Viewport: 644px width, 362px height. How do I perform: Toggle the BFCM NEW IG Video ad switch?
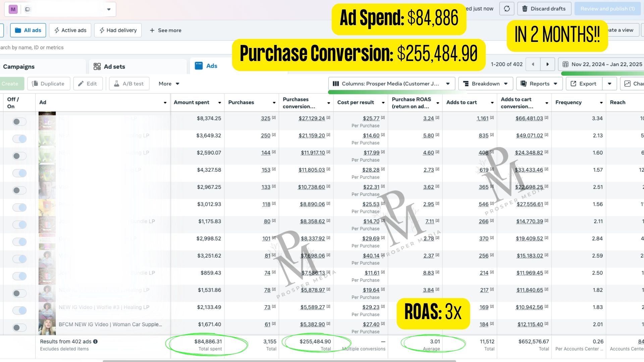coord(19,327)
